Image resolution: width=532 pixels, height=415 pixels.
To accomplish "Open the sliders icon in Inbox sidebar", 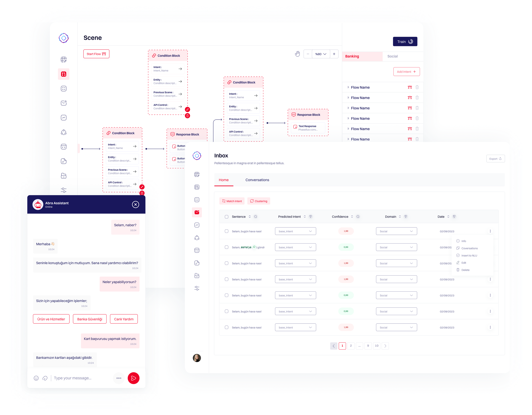I will 197,288.
